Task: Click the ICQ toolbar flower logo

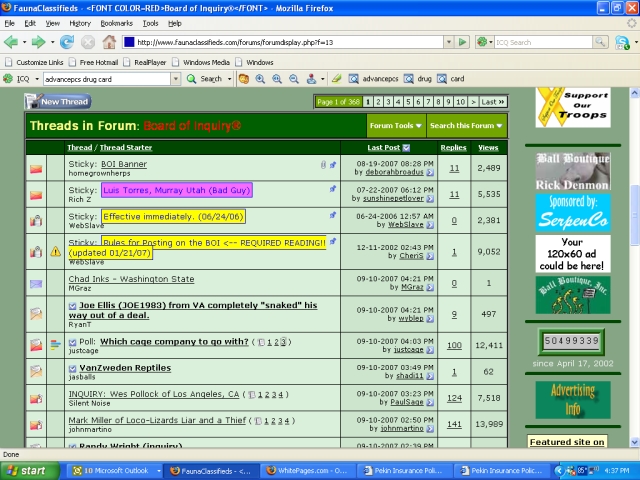Action: (x=8, y=79)
